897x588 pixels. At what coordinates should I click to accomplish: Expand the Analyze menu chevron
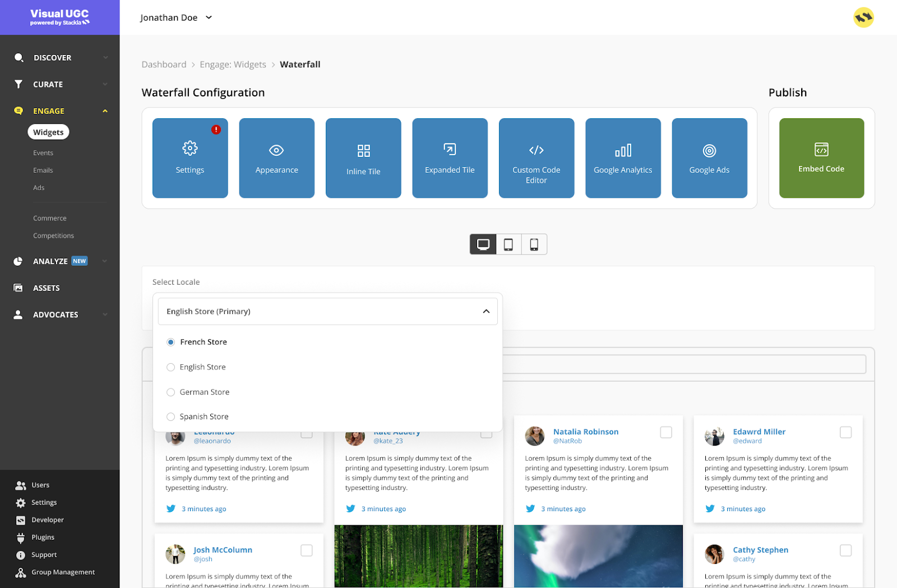[105, 261]
